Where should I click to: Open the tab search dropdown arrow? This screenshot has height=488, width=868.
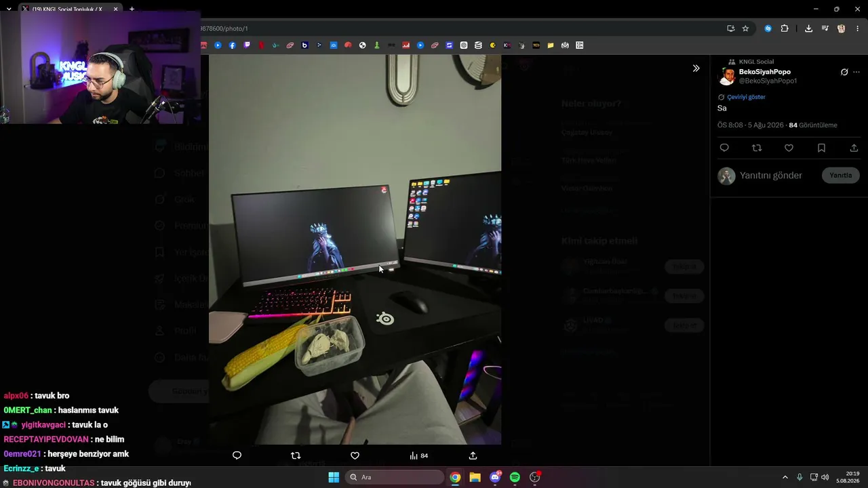pos(9,9)
